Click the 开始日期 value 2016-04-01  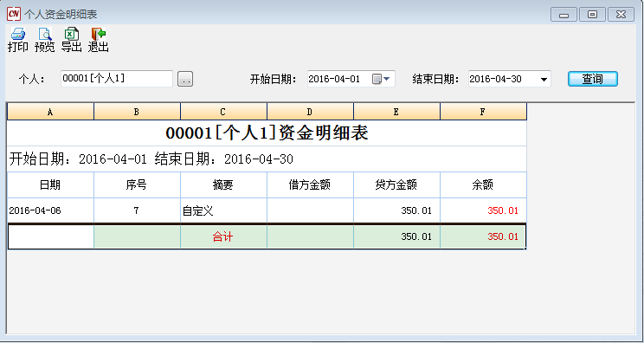coord(334,79)
